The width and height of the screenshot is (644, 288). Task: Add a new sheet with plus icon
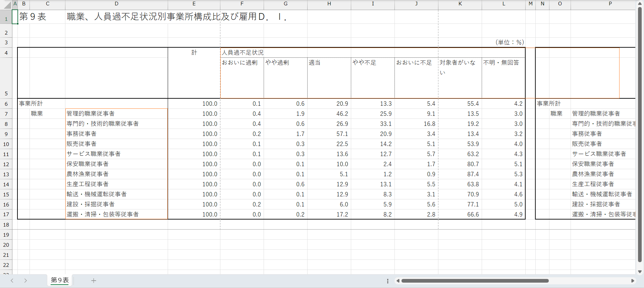tap(94, 281)
